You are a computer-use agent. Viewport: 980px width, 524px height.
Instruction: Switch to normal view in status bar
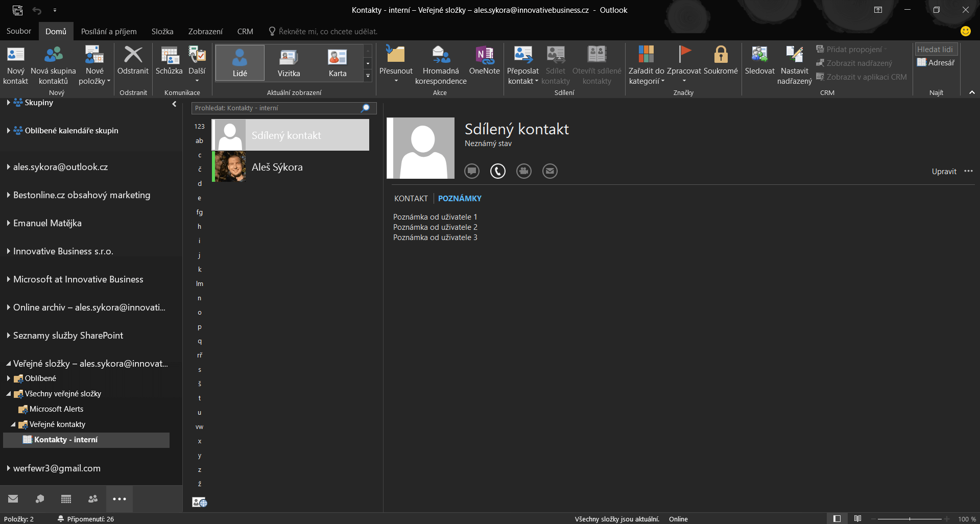click(837, 519)
